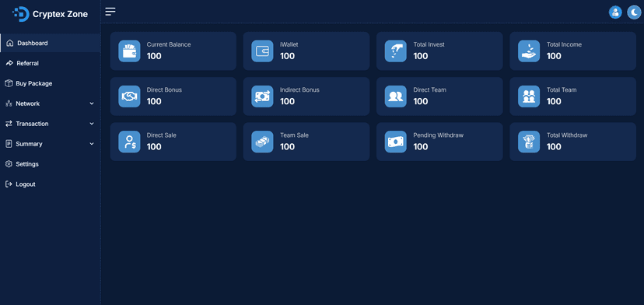This screenshot has width=644, height=305.
Task: Click the Network hierarchy icon
Action: [9, 103]
